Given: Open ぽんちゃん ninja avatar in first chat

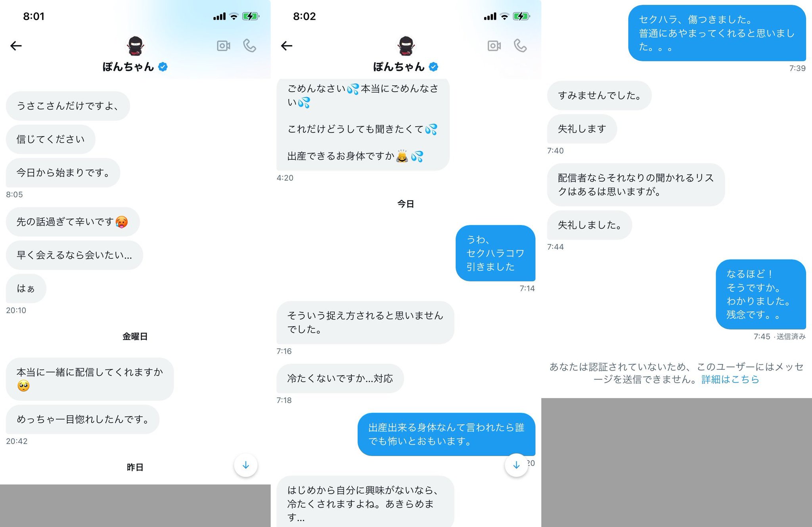Looking at the screenshot, I should point(135,46).
